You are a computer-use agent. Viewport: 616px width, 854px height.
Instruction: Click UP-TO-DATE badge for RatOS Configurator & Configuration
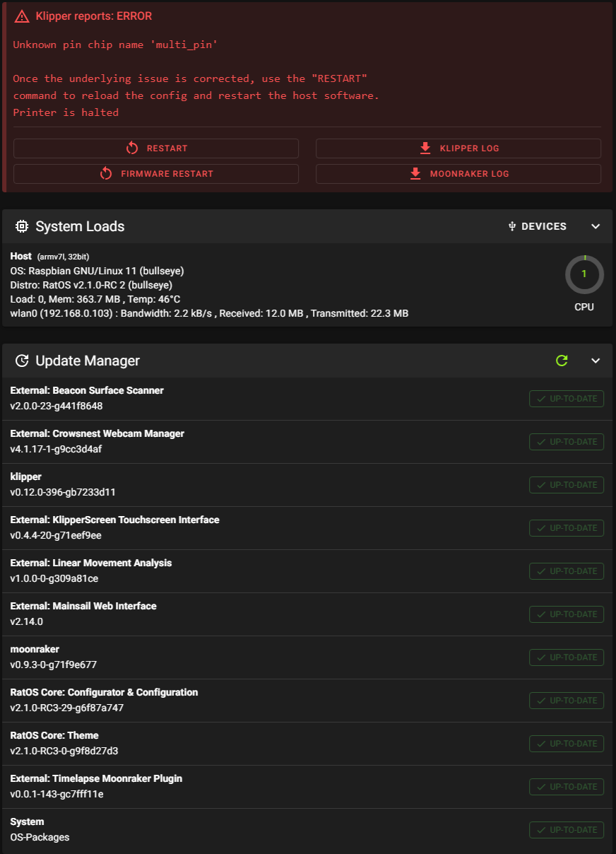point(567,701)
